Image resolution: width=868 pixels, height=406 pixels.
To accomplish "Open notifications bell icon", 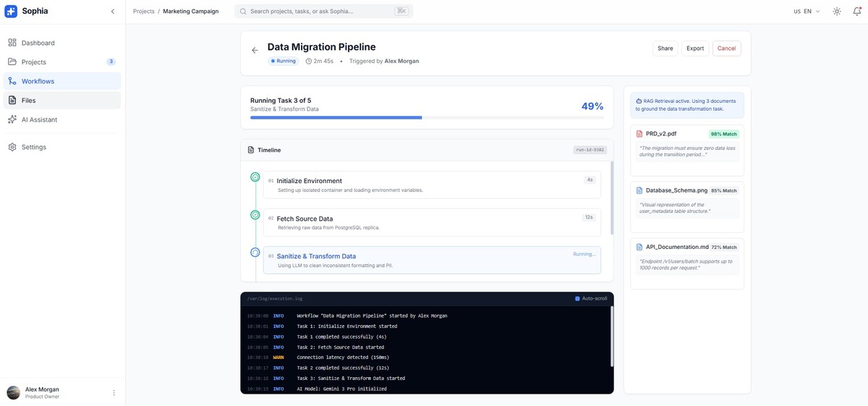I will pos(857,12).
